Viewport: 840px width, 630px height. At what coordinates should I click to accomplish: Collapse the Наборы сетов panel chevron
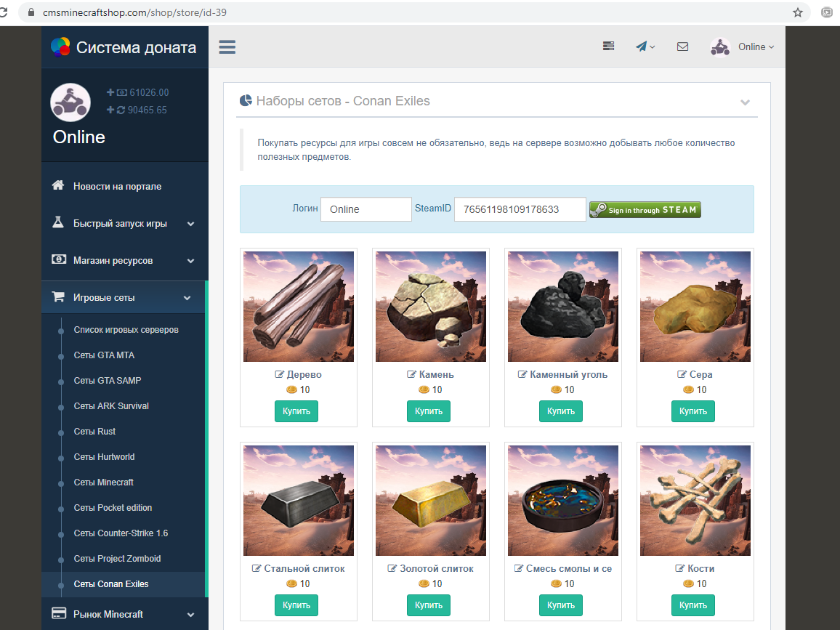coord(745,102)
